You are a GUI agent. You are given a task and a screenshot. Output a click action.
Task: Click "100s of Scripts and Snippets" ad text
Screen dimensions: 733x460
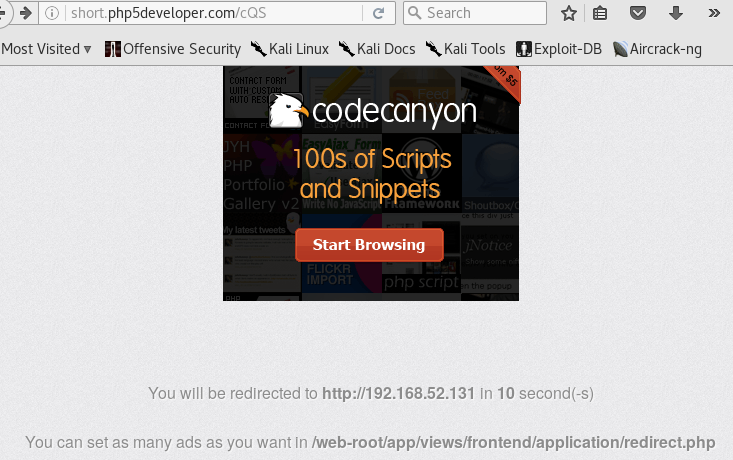coord(371,173)
